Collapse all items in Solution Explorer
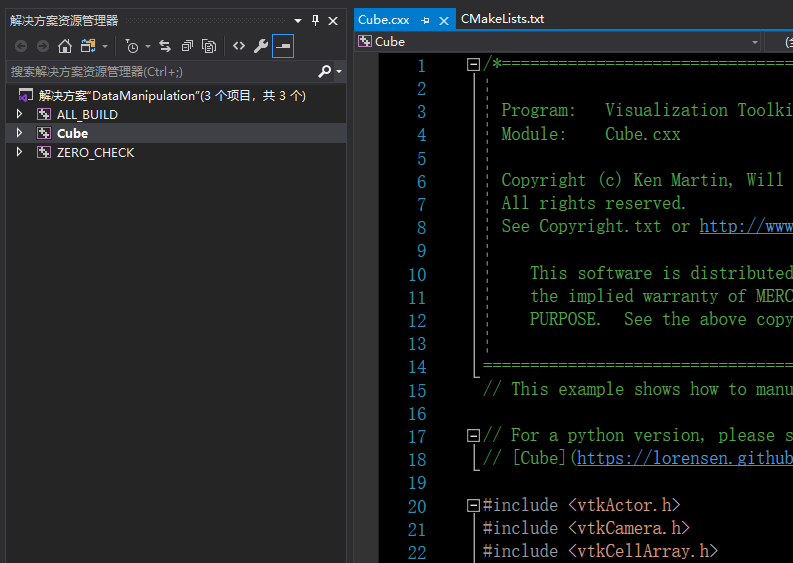The image size is (793, 563). pos(187,47)
